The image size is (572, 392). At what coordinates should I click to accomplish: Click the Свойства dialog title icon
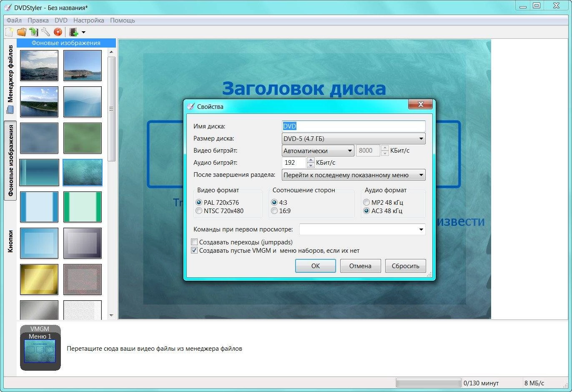(x=191, y=106)
